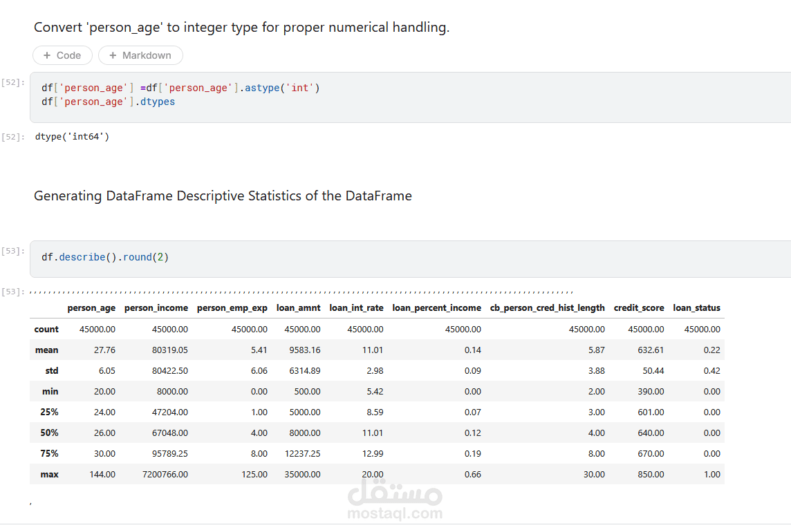791x532 pixels.
Task: Select the loan_status column header
Action: click(696, 308)
